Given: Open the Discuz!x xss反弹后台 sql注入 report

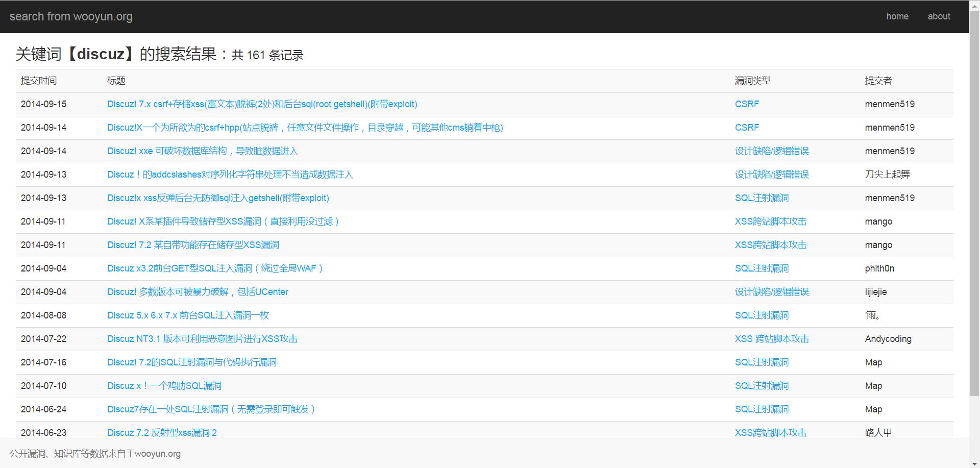Looking at the screenshot, I should [218, 198].
